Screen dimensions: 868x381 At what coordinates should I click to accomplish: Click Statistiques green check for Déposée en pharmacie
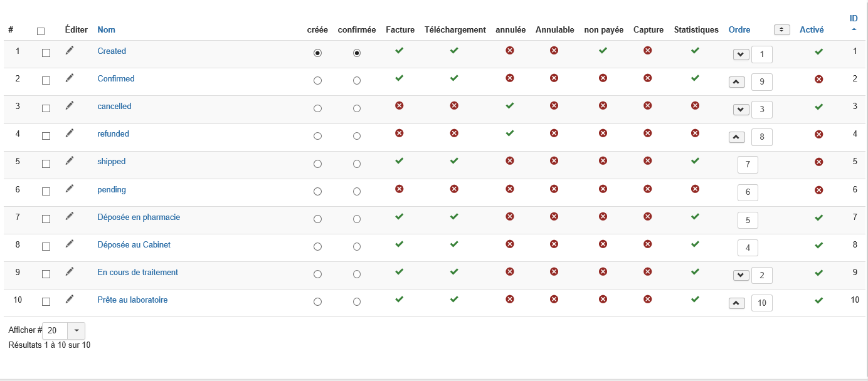(x=695, y=216)
